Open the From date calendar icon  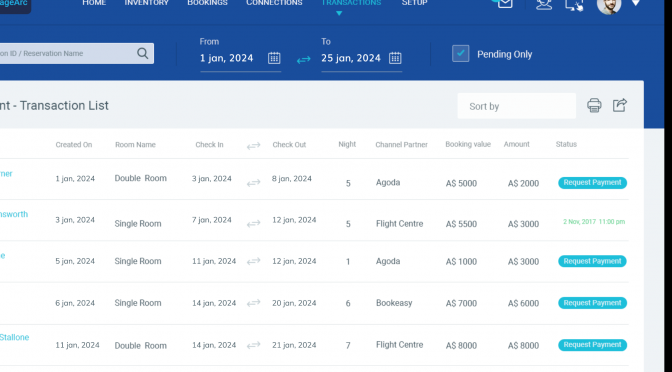pos(274,58)
